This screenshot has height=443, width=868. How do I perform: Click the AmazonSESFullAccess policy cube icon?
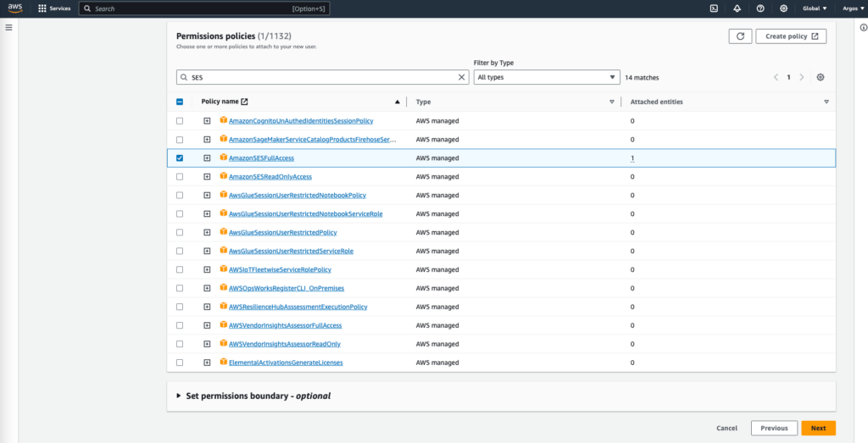tap(224, 157)
